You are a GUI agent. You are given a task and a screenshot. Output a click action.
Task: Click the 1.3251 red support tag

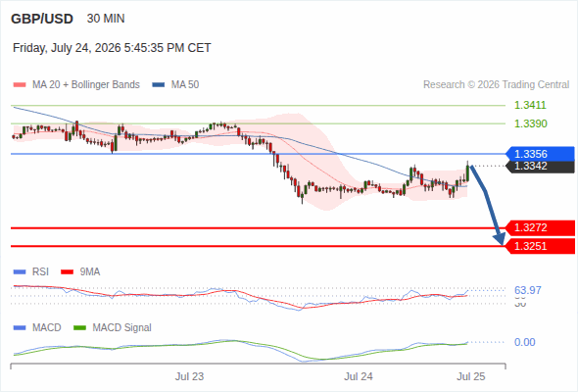[540, 246]
